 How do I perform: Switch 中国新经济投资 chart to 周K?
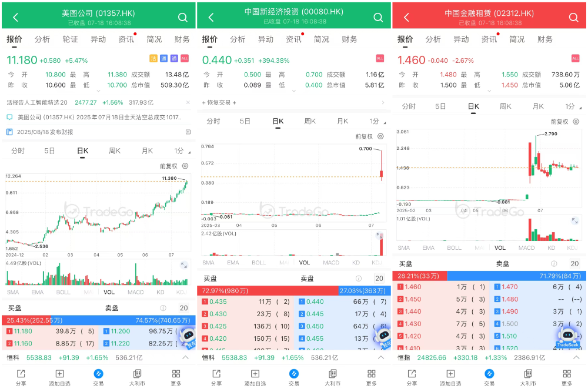click(310, 122)
